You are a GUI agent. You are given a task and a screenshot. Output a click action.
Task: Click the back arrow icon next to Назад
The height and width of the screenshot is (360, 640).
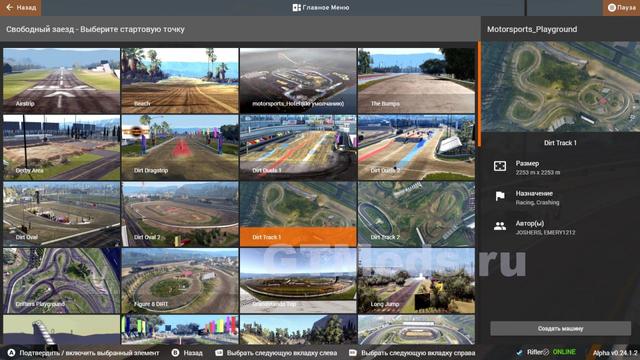[x=9, y=7]
